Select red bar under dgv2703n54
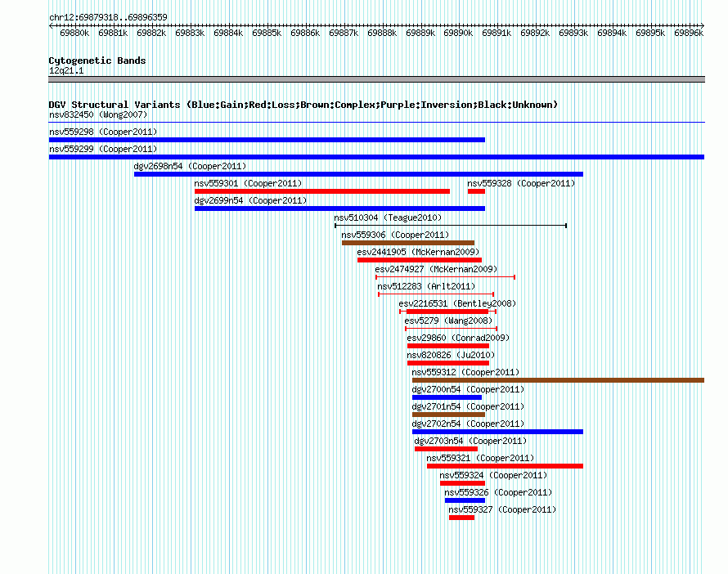Image resolution: width=728 pixels, height=574 pixels. (446, 449)
